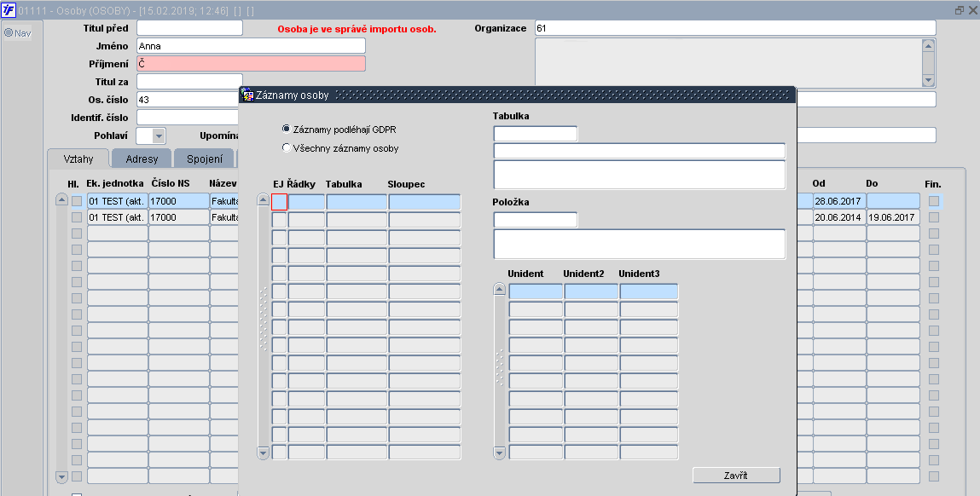The image size is (980, 496).
Task: Toggle Hl. checkbox for second 01 TEST row
Action: click(77, 217)
